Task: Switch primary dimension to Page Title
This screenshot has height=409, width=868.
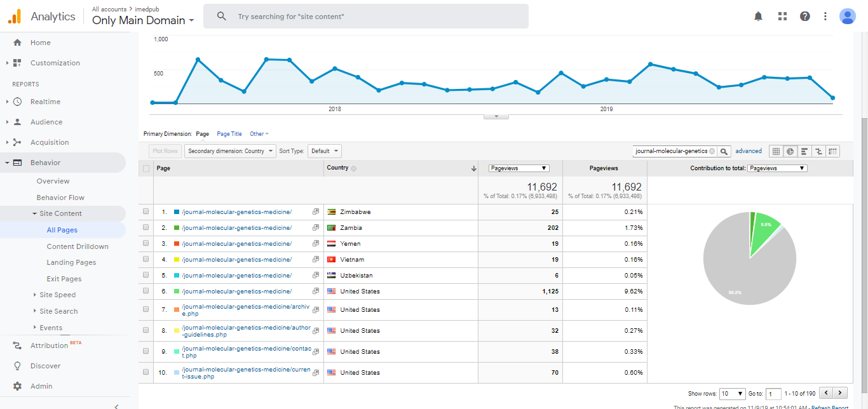Action: [229, 134]
